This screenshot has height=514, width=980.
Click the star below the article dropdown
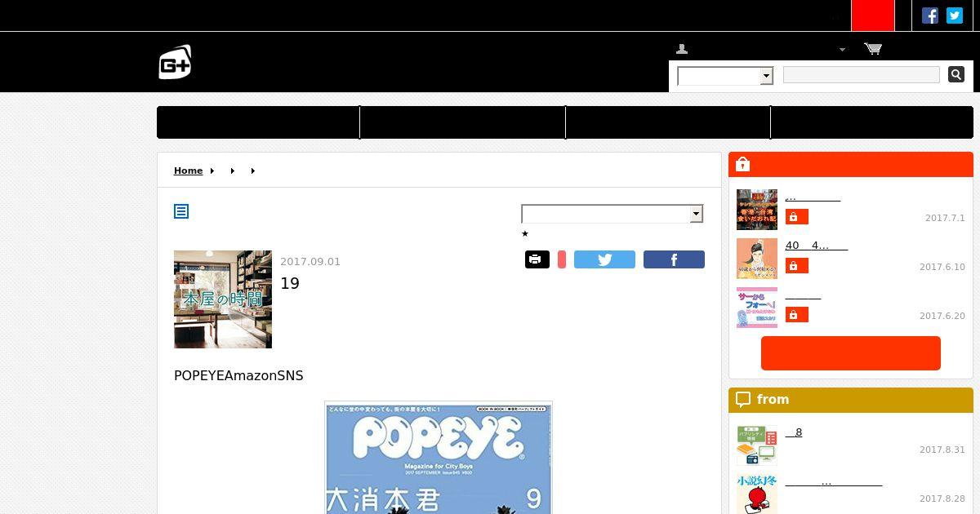pyautogui.click(x=525, y=234)
